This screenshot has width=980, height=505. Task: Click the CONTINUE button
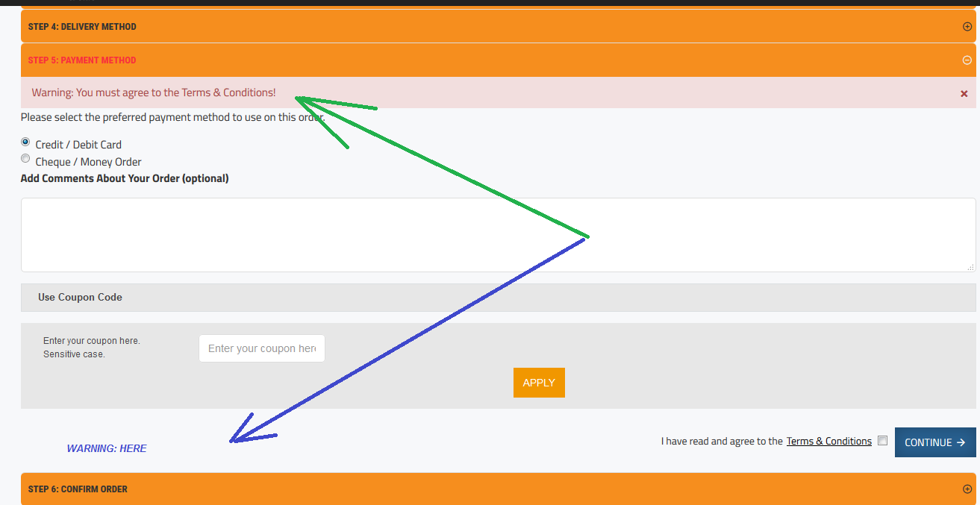point(935,442)
